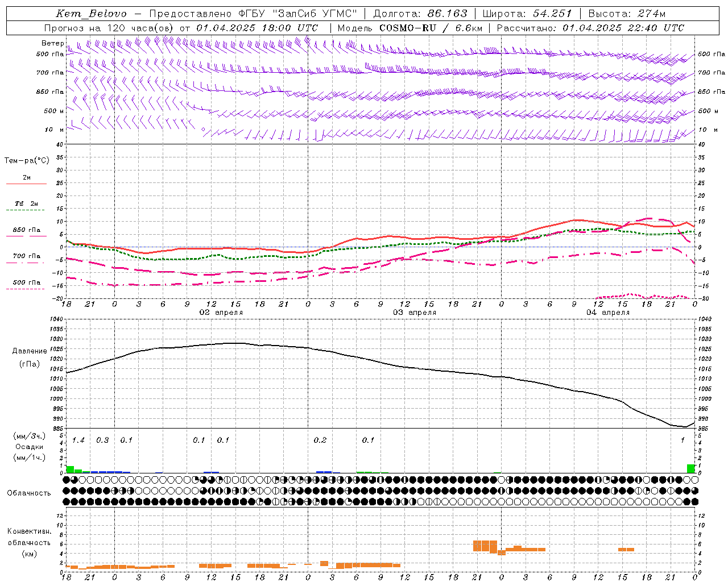The width and height of the screenshot is (728, 582).
Task: Select the "Рассчитано: 01.04.2025 22:40 UTC" timestamp
Action: [x=590, y=28]
